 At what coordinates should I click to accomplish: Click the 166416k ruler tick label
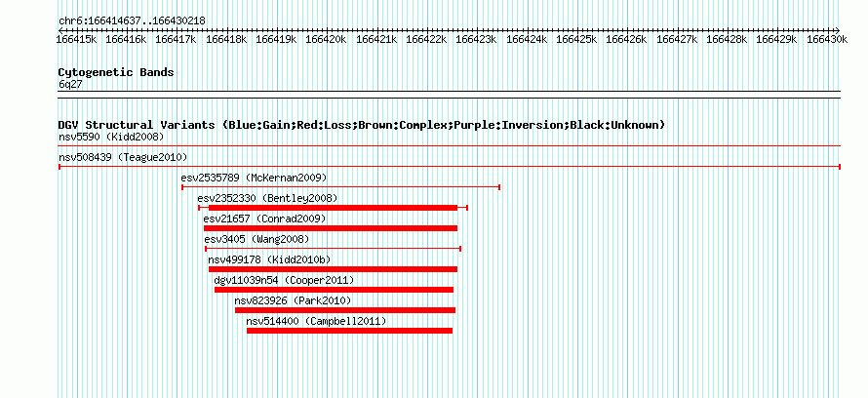(x=126, y=39)
